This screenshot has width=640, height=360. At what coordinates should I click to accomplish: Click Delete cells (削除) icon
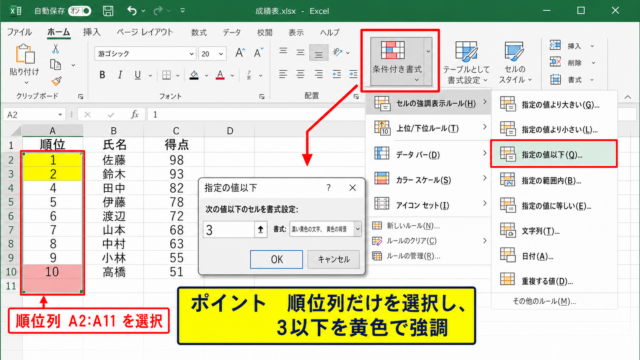(x=556, y=62)
